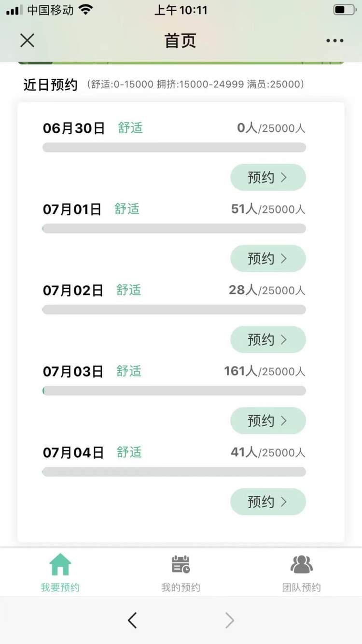The width and height of the screenshot is (362, 644).
Task: Open the 团队预约 tab label
Action: coord(302,588)
